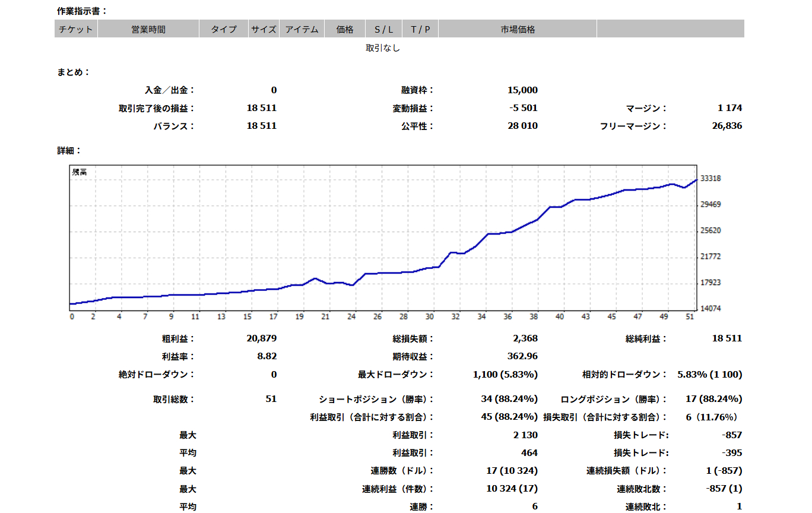Click the アイテム column header

(x=302, y=29)
